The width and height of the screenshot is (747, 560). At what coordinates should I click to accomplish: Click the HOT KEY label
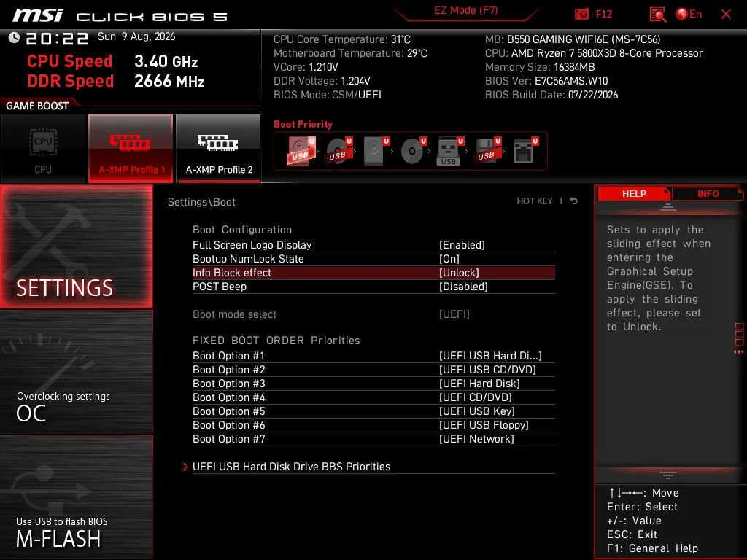pyautogui.click(x=535, y=201)
